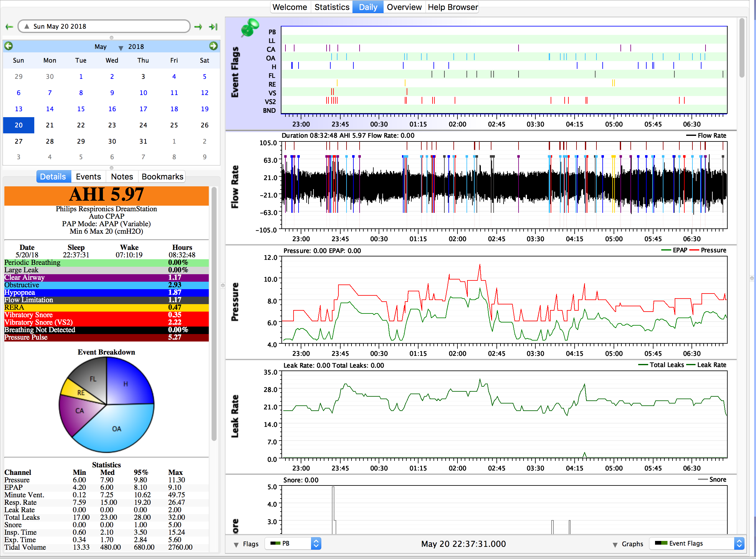Open the Notes tab
Screen dimensions: 756x559
click(x=122, y=177)
